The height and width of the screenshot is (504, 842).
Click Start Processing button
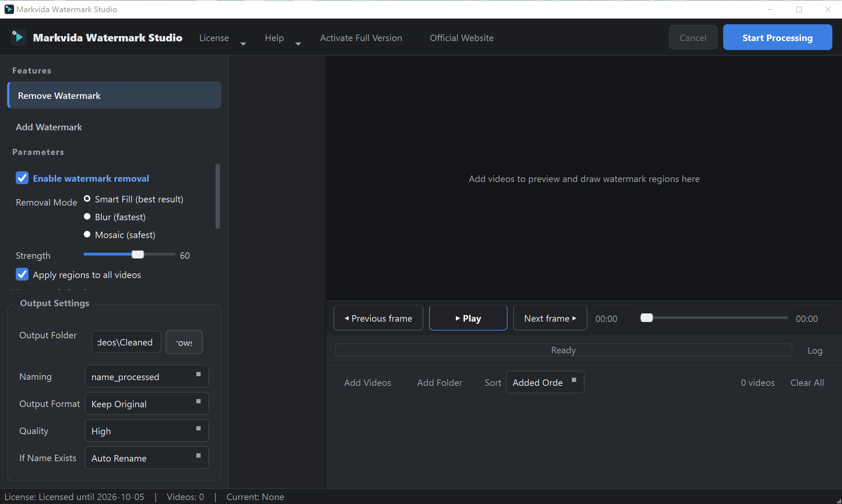(x=777, y=37)
